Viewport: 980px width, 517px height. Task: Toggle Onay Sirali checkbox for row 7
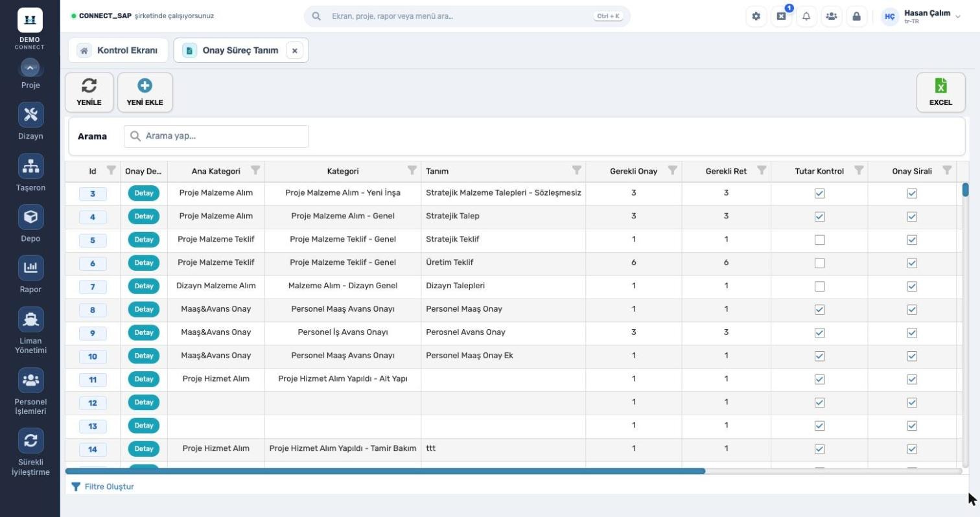pos(912,286)
